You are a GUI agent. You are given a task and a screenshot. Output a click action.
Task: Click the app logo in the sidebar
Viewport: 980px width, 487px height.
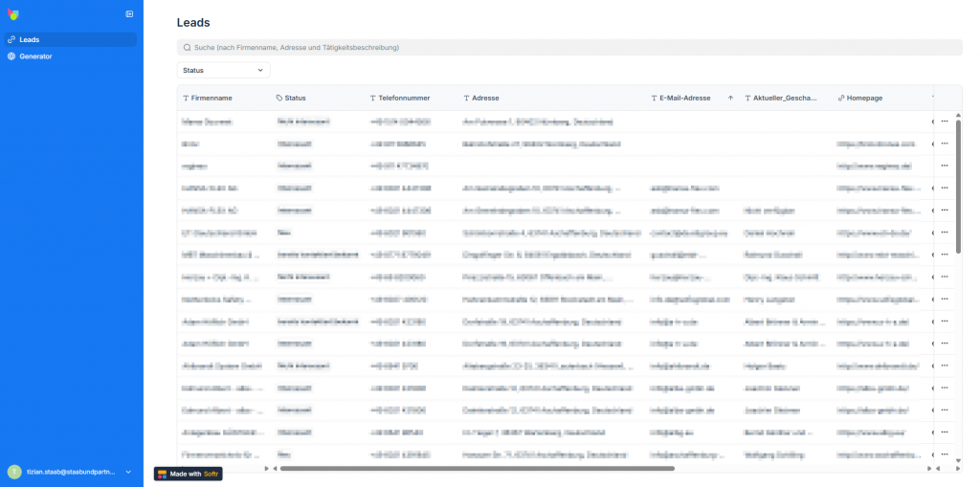coord(12,13)
